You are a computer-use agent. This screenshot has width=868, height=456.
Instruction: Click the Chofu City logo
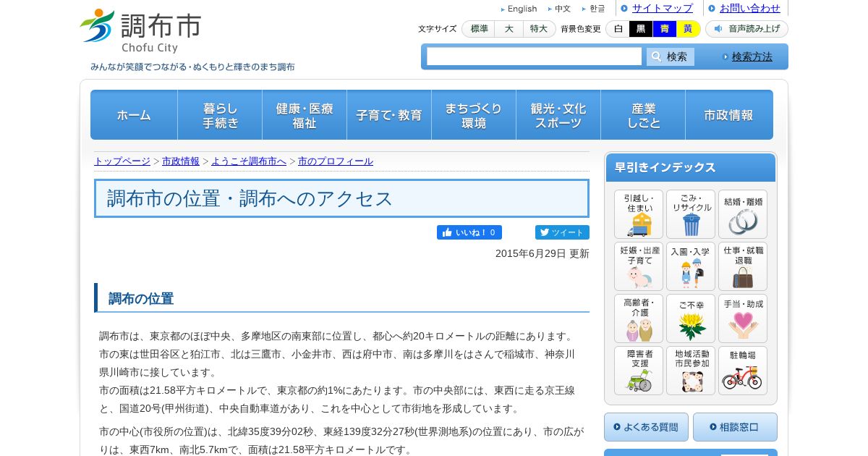(x=140, y=31)
